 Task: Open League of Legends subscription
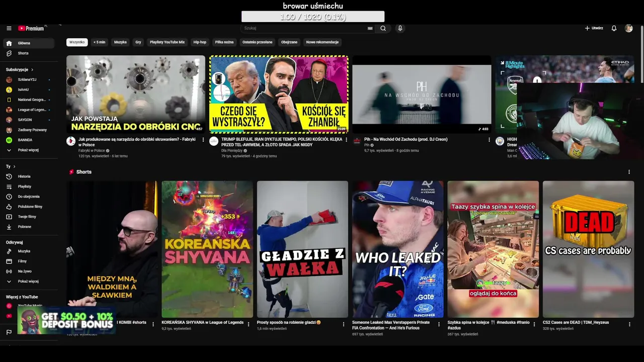tap(29, 110)
